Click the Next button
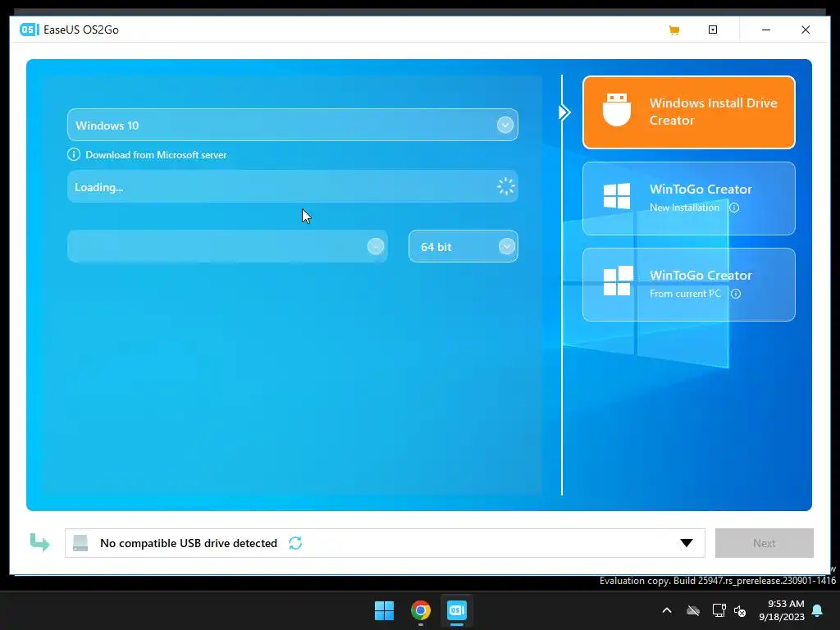 tap(764, 543)
